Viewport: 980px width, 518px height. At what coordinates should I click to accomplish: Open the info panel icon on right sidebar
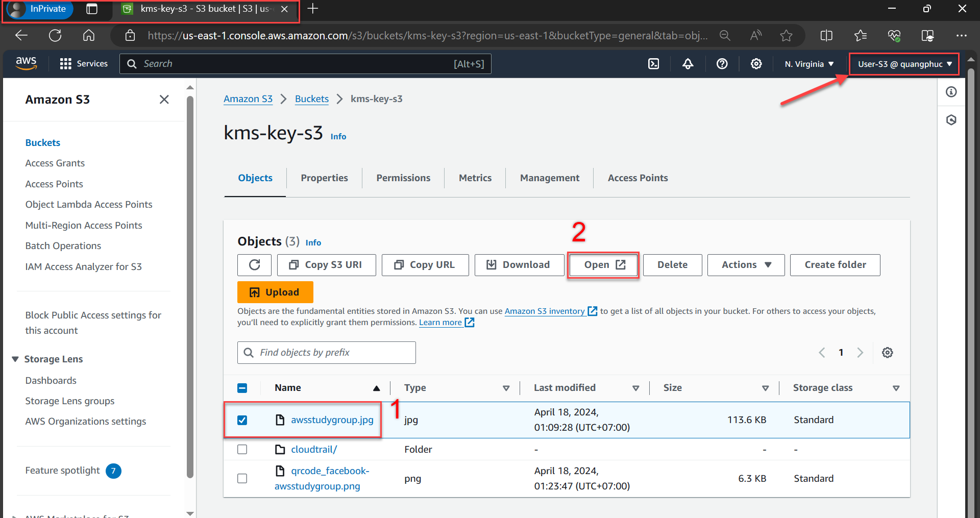point(951,92)
